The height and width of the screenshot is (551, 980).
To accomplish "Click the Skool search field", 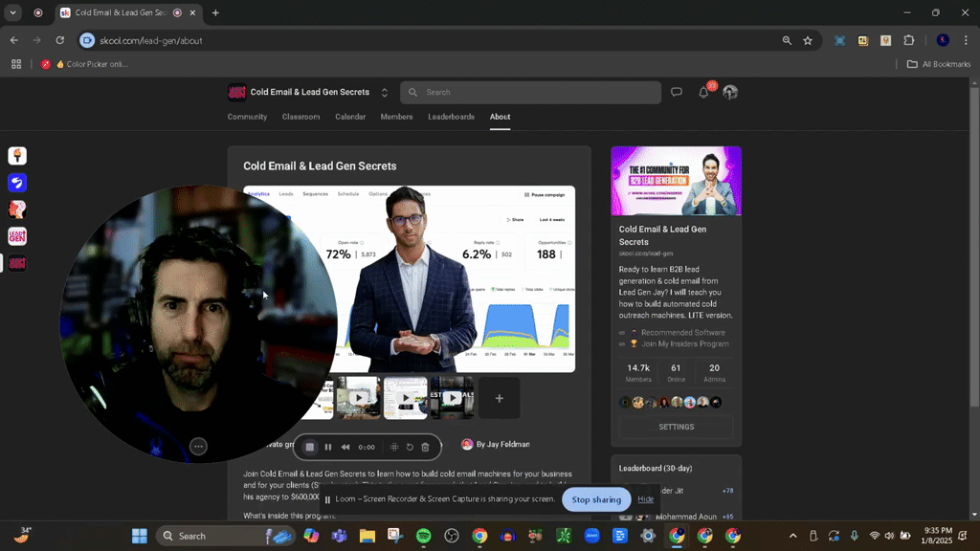I will click(x=530, y=93).
